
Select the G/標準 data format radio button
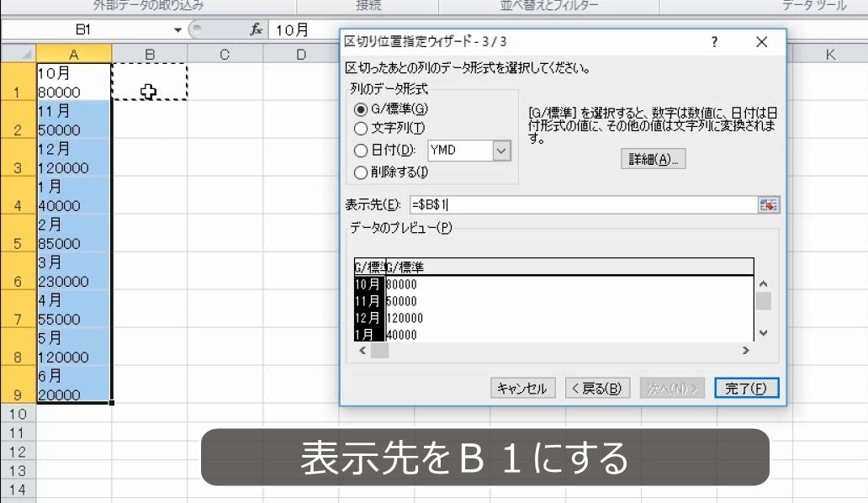tap(360, 108)
